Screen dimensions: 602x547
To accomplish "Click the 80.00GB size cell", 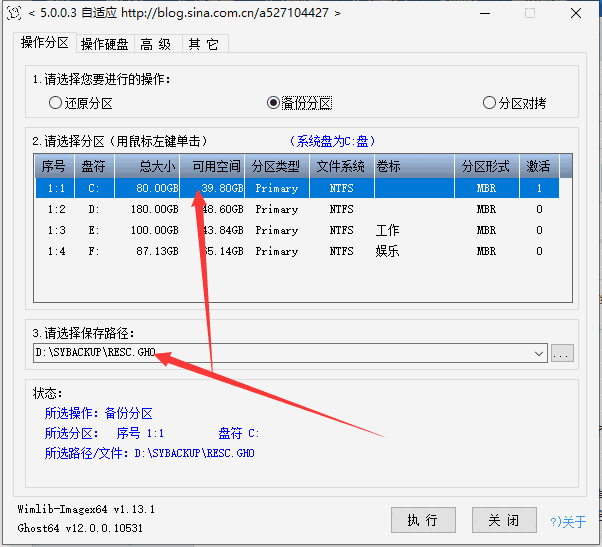I will pos(157,188).
